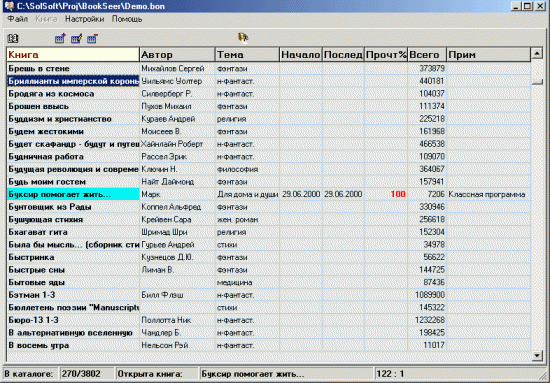Click the open book icon in toolbar
550x383 pixels.
click(x=13, y=38)
